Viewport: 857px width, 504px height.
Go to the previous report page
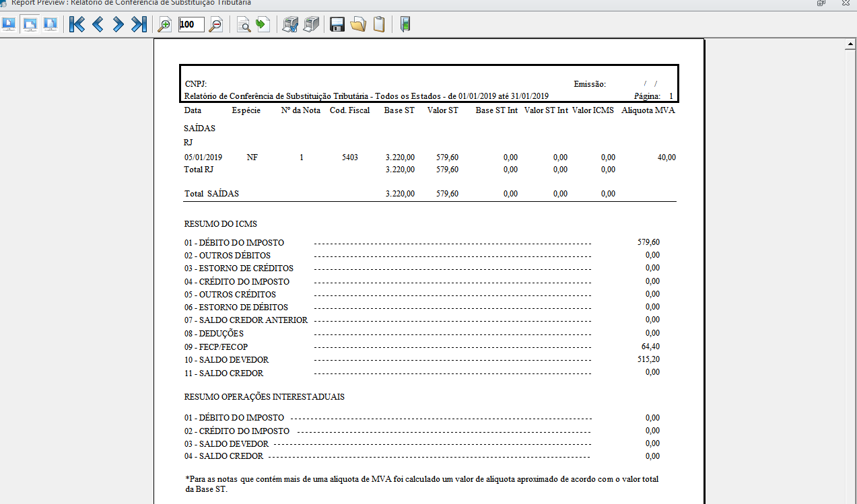click(98, 25)
